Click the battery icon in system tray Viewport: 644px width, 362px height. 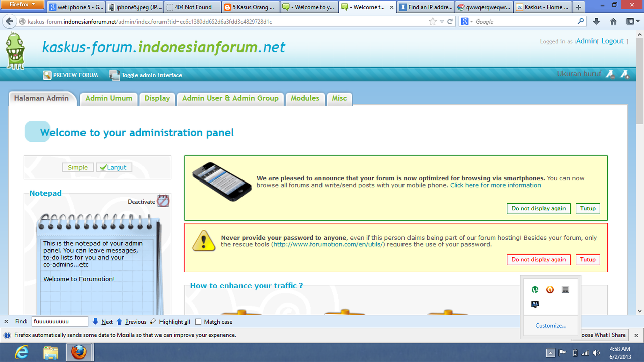[575, 353]
